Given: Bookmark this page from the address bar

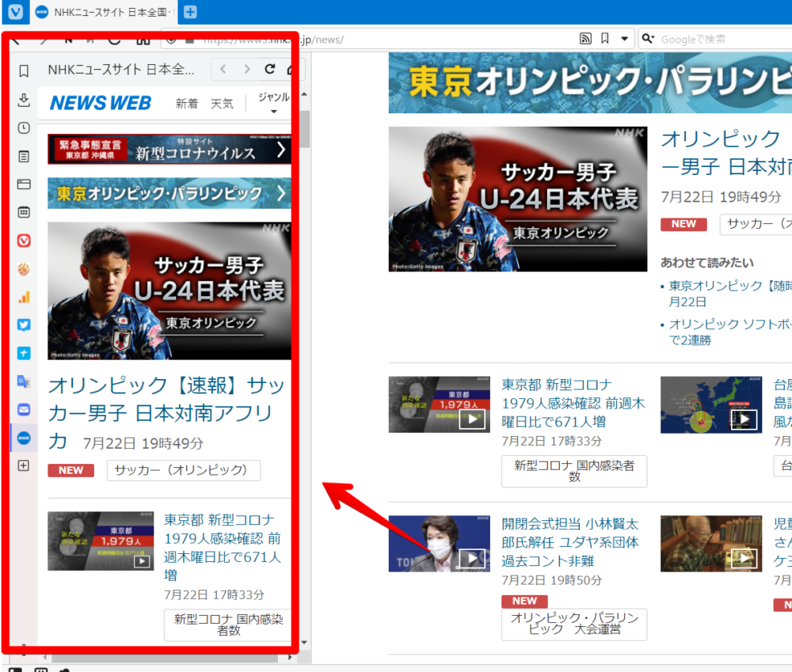Looking at the screenshot, I should pyautogui.click(x=604, y=39).
